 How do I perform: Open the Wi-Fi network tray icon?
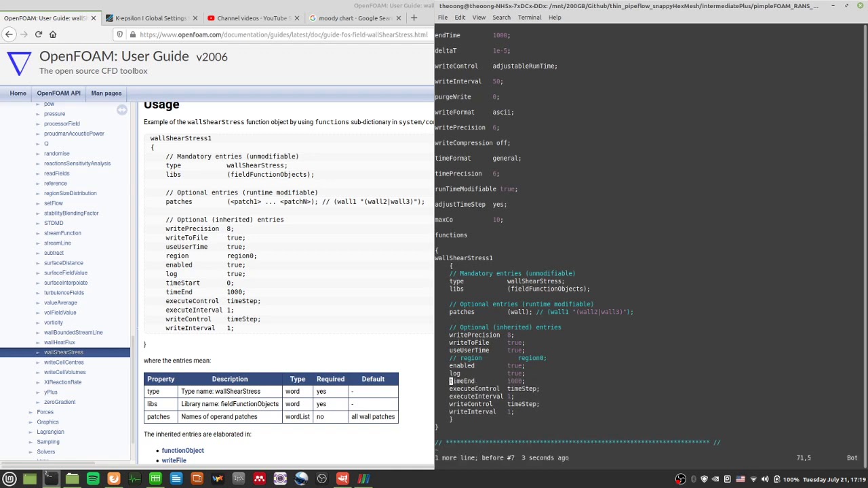753,479
